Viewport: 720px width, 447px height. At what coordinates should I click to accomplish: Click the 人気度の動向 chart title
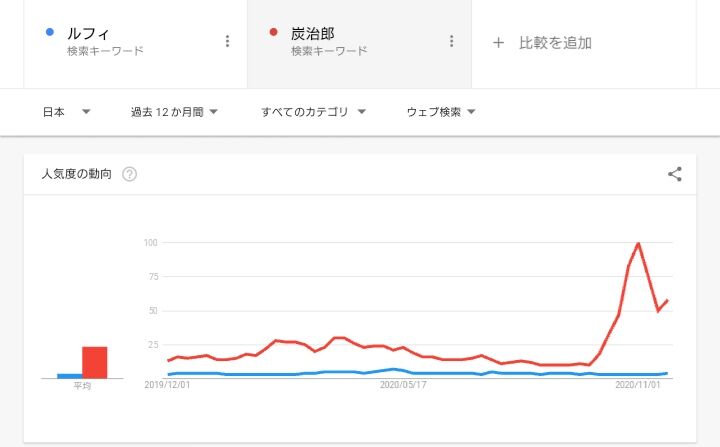(77, 174)
